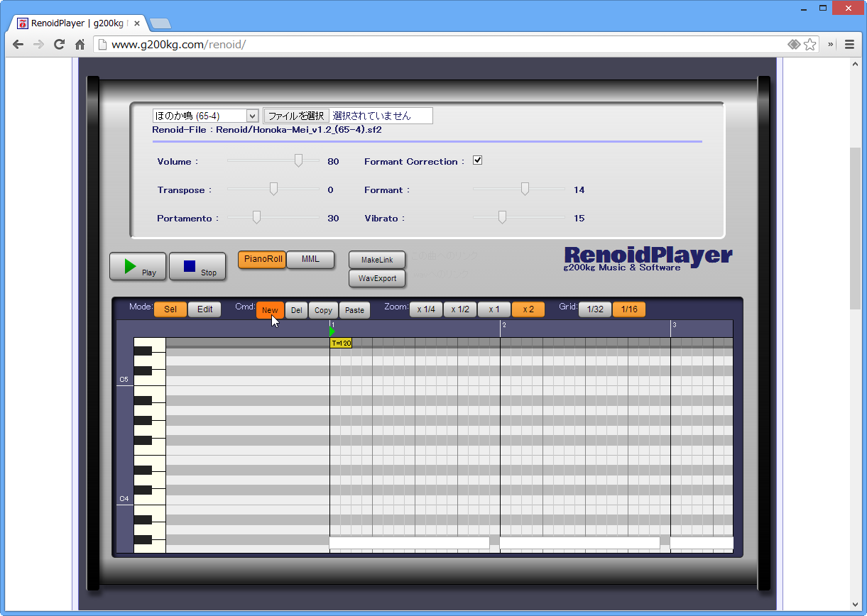867x616 pixels.
Task: Click the C4 key label
Action: click(x=124, y=499)
